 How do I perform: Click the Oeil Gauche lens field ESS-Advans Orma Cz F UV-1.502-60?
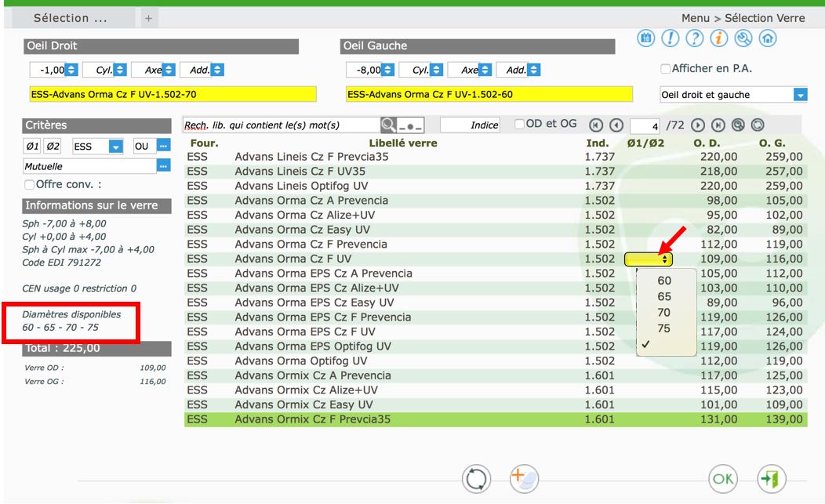point(489,94)
